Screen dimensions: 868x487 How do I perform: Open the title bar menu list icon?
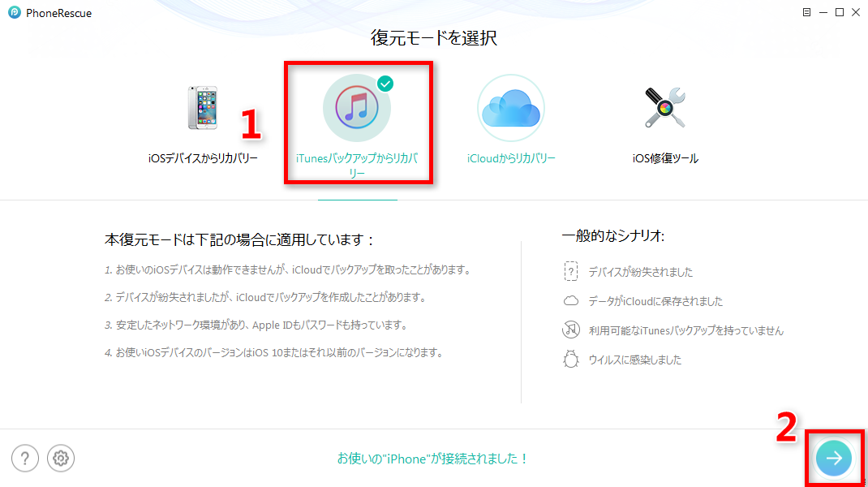pos(806,12)
